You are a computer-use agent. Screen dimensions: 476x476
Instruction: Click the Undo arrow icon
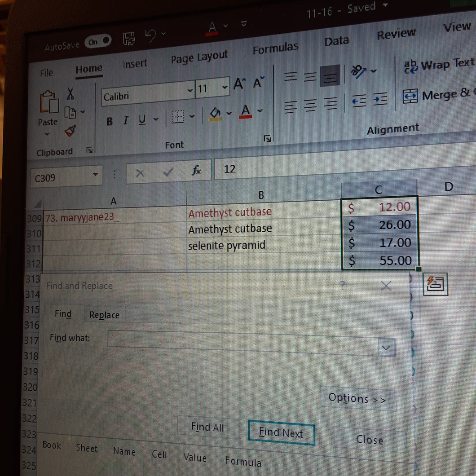pos(150,35)
